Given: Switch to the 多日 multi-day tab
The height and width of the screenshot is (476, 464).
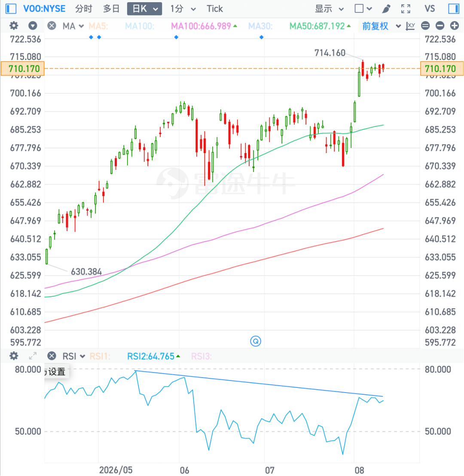Looking at the screenshot, I should point(111,9).
